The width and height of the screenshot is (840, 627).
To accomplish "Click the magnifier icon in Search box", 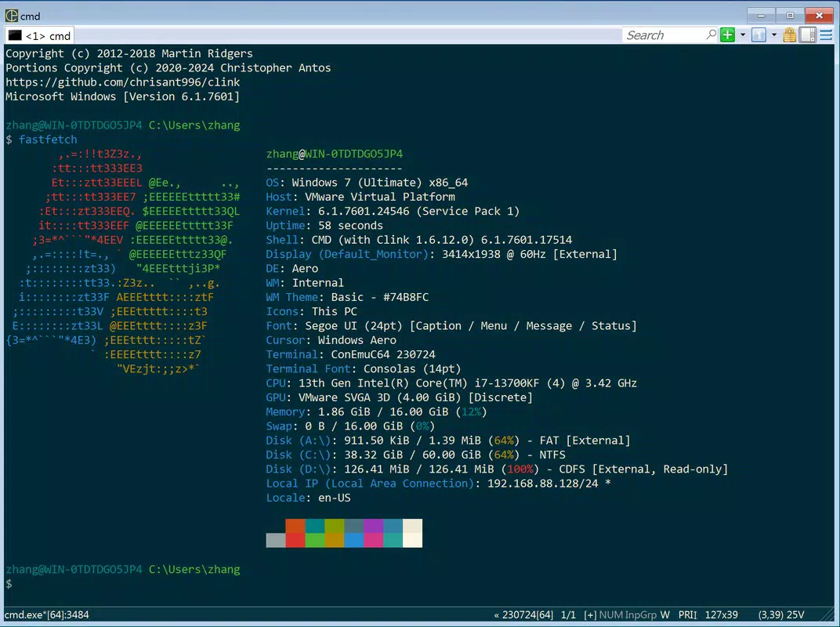I will tap(711, 34).
